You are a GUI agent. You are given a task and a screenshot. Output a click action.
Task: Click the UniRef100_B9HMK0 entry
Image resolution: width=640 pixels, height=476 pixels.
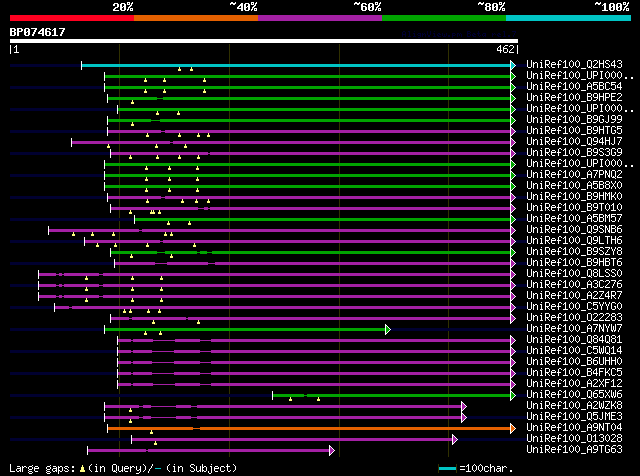tap(574, 197)
